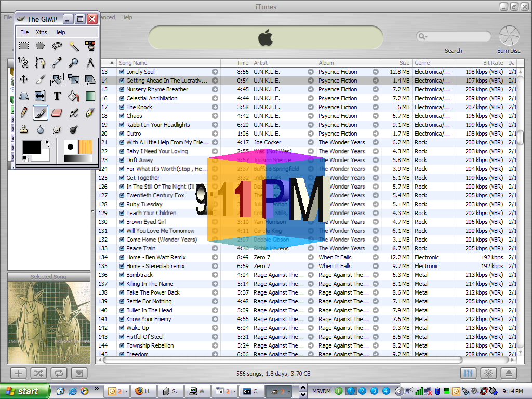Choose the Eraser tool in GIMP

[57, 113]
